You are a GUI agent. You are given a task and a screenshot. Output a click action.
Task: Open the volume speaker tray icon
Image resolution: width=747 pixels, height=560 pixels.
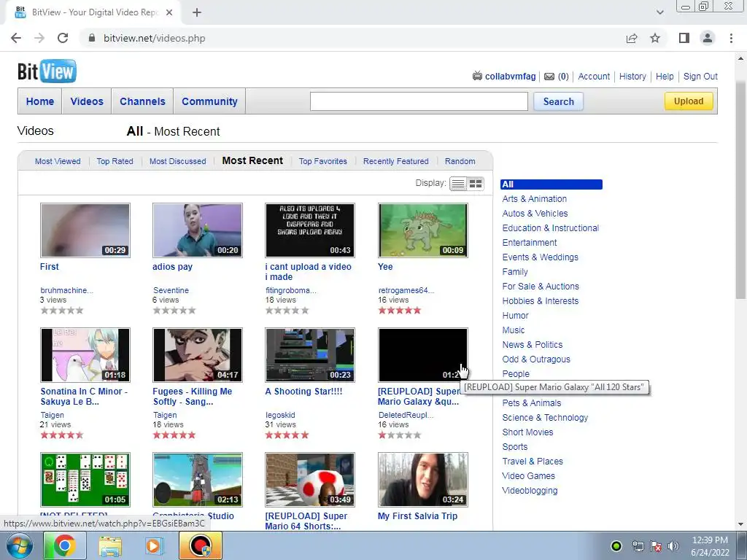(673, 546)
